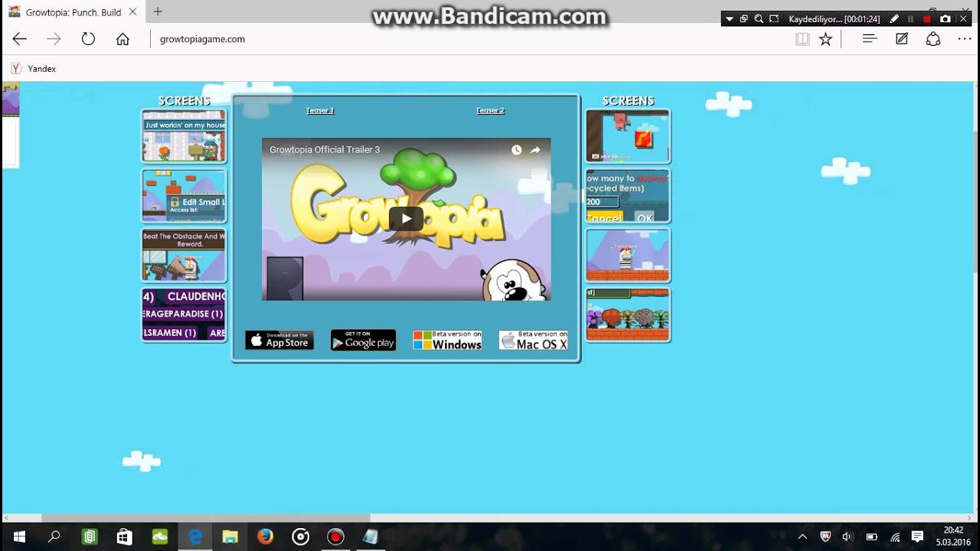Click the browser forward arrow
Image resolution: width=980 pixels, height=551 pixels.
click(x=54, y=39)
